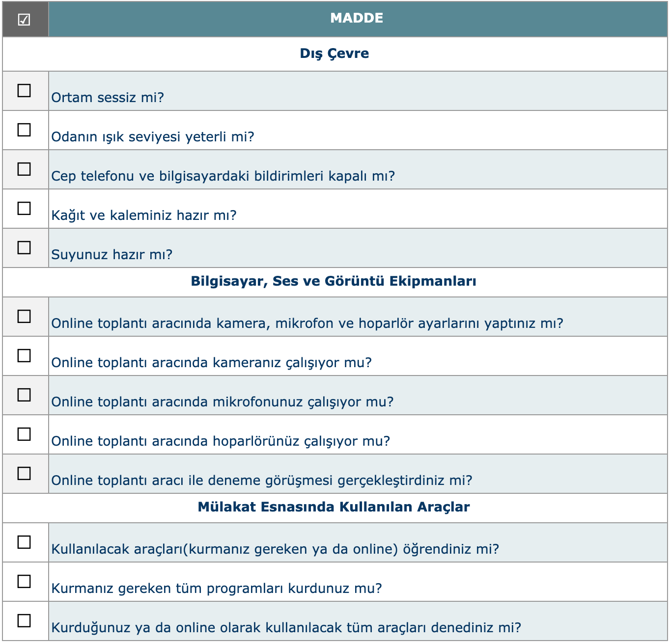Tick 'kameranız çalışıyor mu?' checkbox

(24, 356)
